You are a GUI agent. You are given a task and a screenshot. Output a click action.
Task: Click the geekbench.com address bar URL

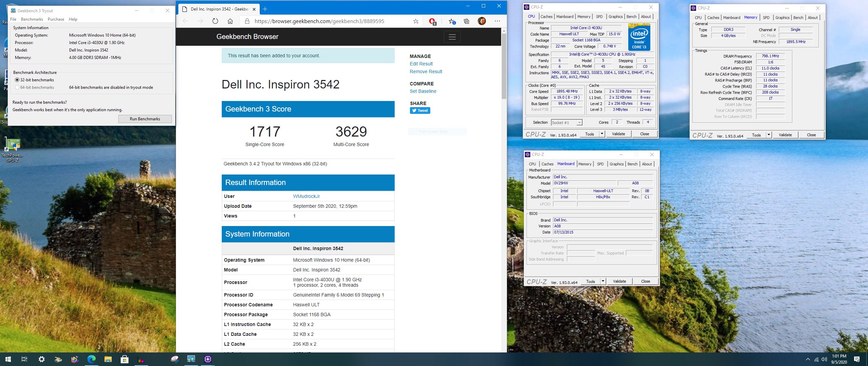(x=319, y=21)
